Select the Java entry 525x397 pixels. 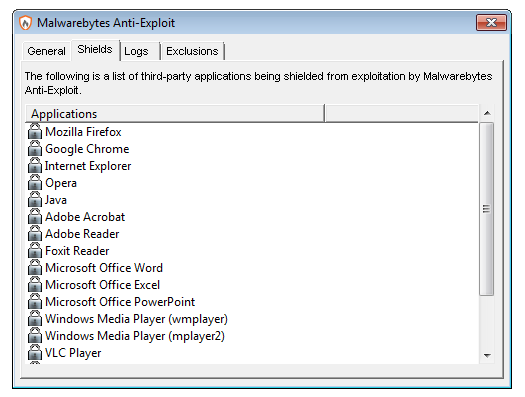(x=56, y=200)
